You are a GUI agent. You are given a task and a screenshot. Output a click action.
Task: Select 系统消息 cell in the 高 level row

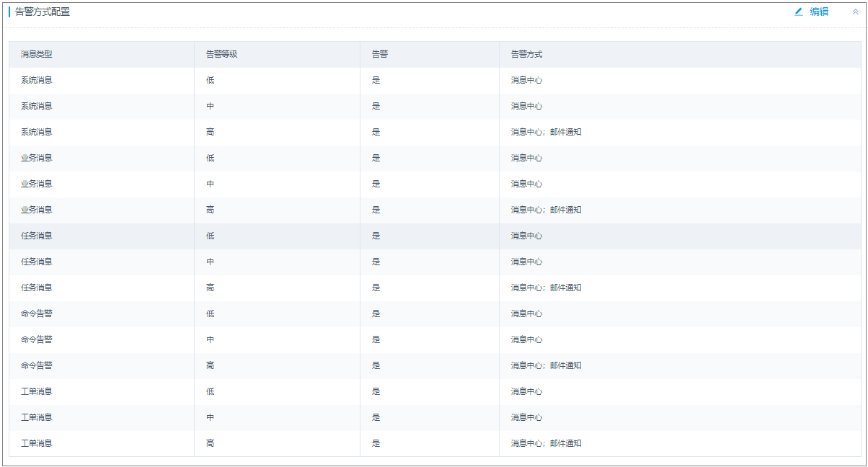click(36, 132)
